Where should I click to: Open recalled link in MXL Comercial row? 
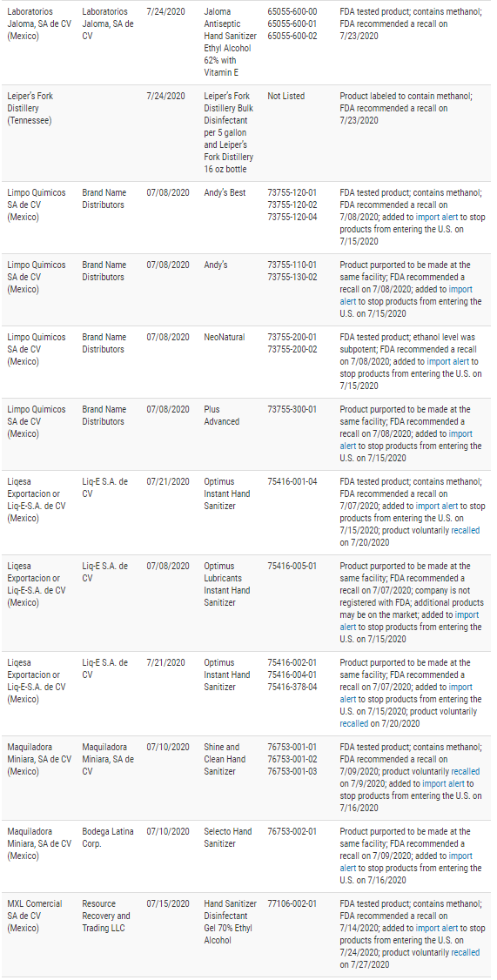click(466, 952)
